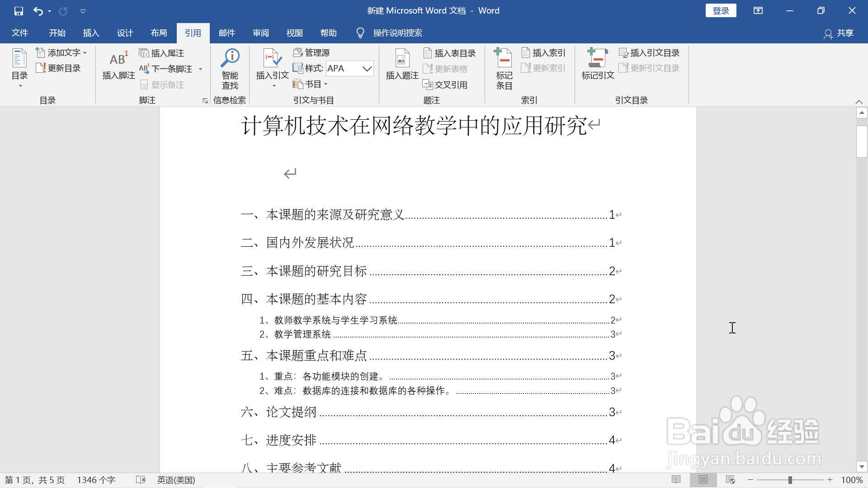Toggle Print Layout view button
Screen dimensions: 868x488
[x=703, y=480]
